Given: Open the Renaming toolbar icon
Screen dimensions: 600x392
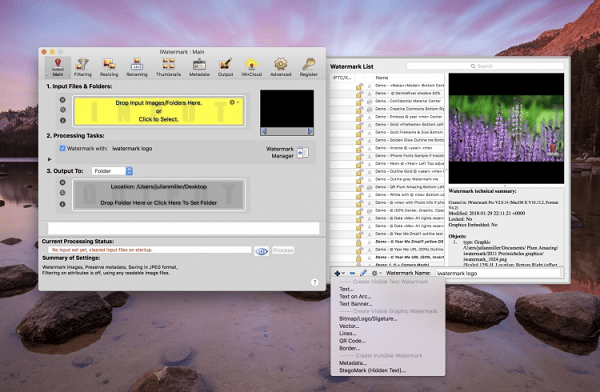Looking at the screenshot, I should point(137,67).
